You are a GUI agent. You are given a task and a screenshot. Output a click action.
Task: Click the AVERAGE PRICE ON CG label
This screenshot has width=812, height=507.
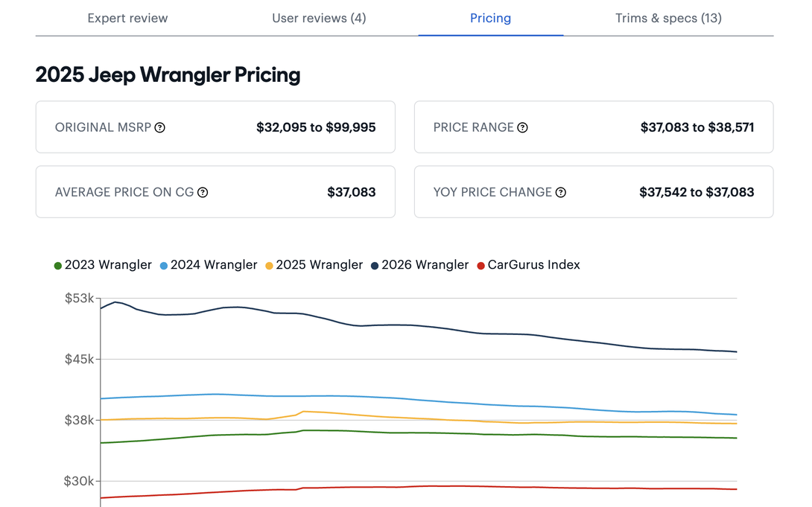click(124, 193)
